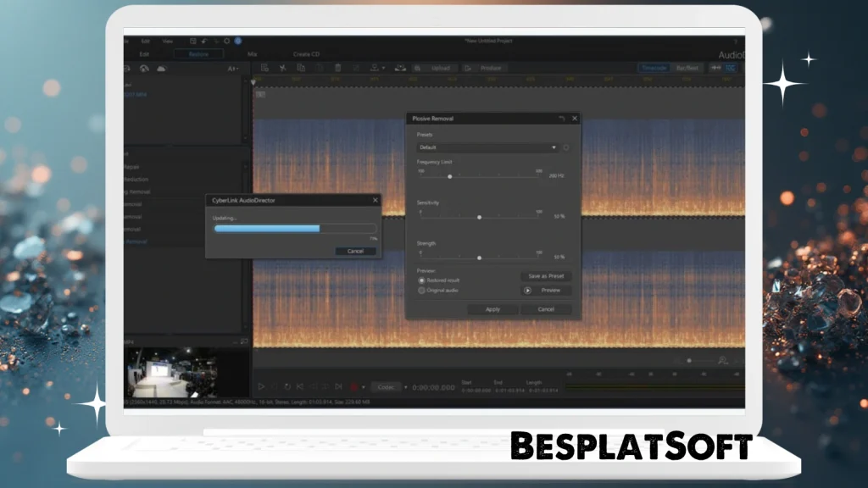Image resolution: width=868 pixels, height=488 pixels.
Task: Select the Cut tool in the toolbar
Action: point(283,68)
